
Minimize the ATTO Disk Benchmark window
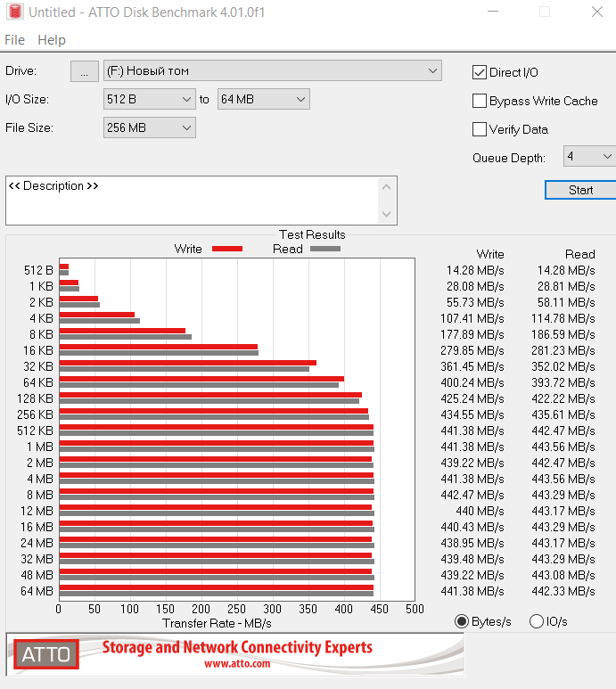pos(494,12)
